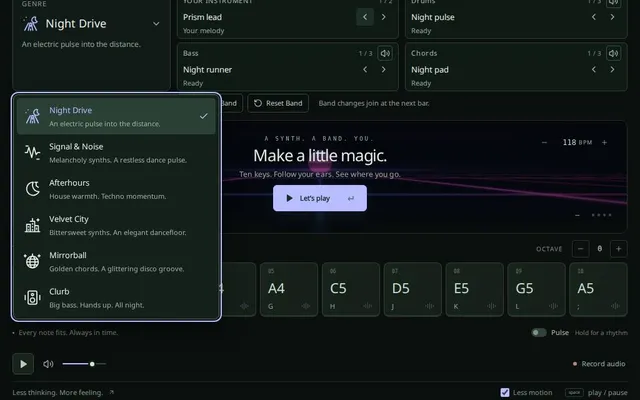Start Record audio
This screenshot has height=400, width=640.
(x=599, y=364)
